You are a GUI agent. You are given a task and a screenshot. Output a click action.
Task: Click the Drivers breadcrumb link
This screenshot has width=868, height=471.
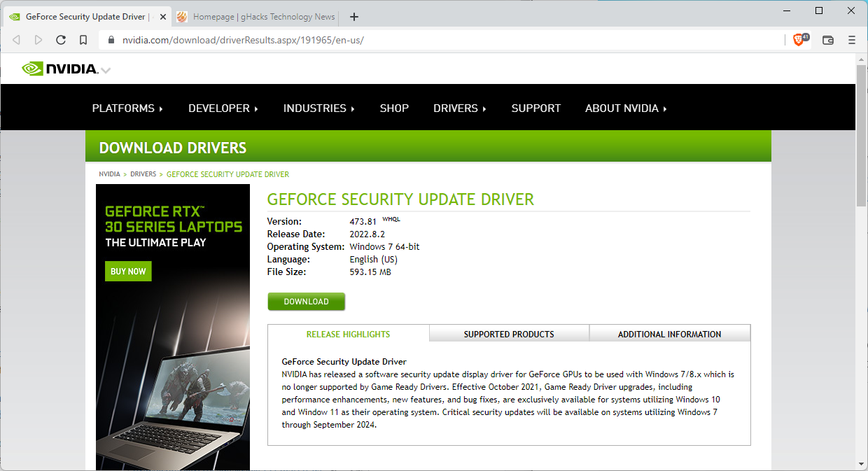[x=143, y=174]
